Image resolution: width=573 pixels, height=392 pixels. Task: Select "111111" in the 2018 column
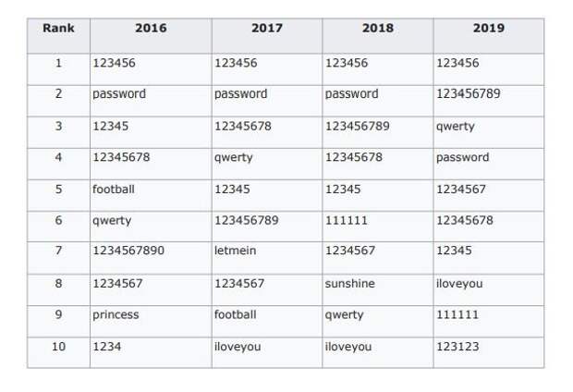click(x=346, y=220)
